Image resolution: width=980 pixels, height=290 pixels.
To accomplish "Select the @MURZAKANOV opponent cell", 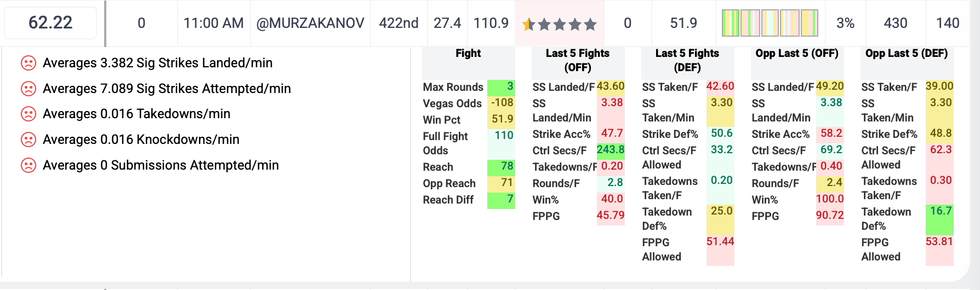I will (310, 23).
